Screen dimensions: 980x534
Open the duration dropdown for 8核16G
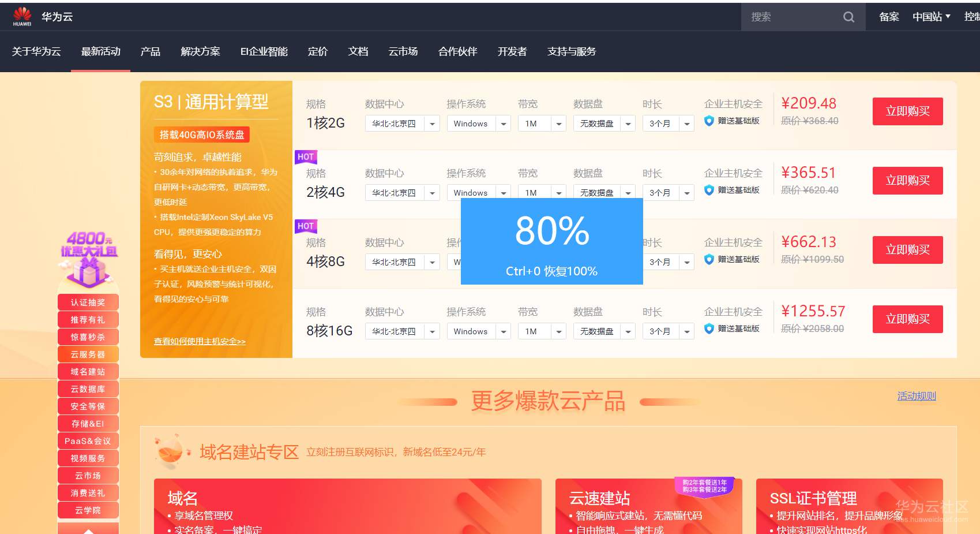[668, 331]
